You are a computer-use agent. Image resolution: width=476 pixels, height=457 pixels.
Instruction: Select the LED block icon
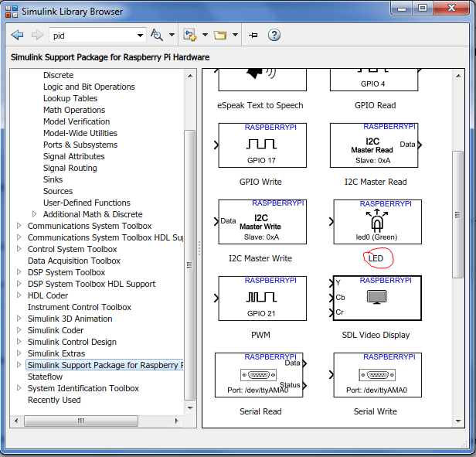(x=377, y=222)
